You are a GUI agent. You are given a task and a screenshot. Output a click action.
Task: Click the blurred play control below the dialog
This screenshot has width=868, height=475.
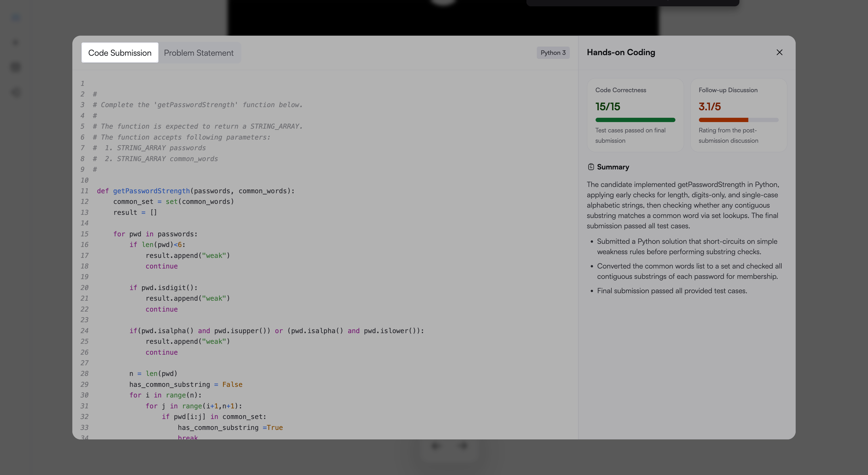click(x=436, y=446)
